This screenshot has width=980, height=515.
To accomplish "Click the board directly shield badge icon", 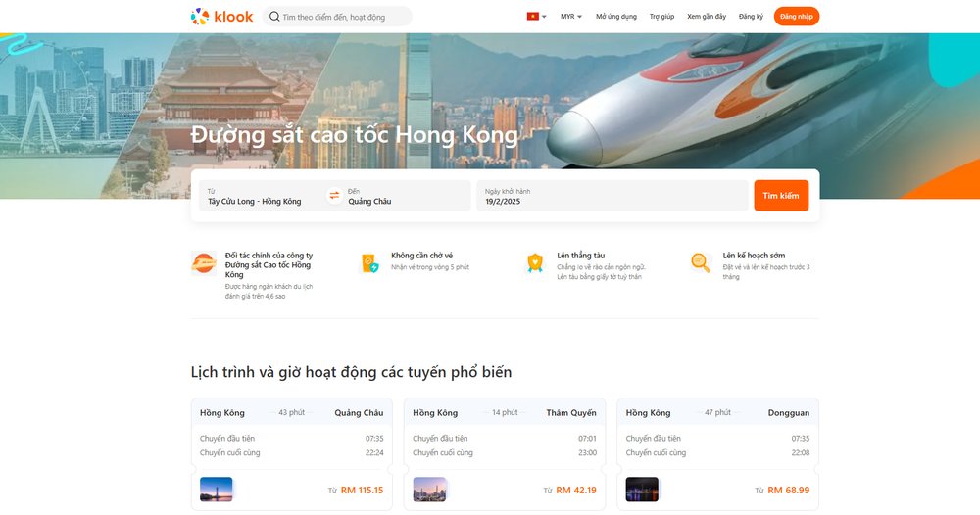I will (x=535, y=263).
